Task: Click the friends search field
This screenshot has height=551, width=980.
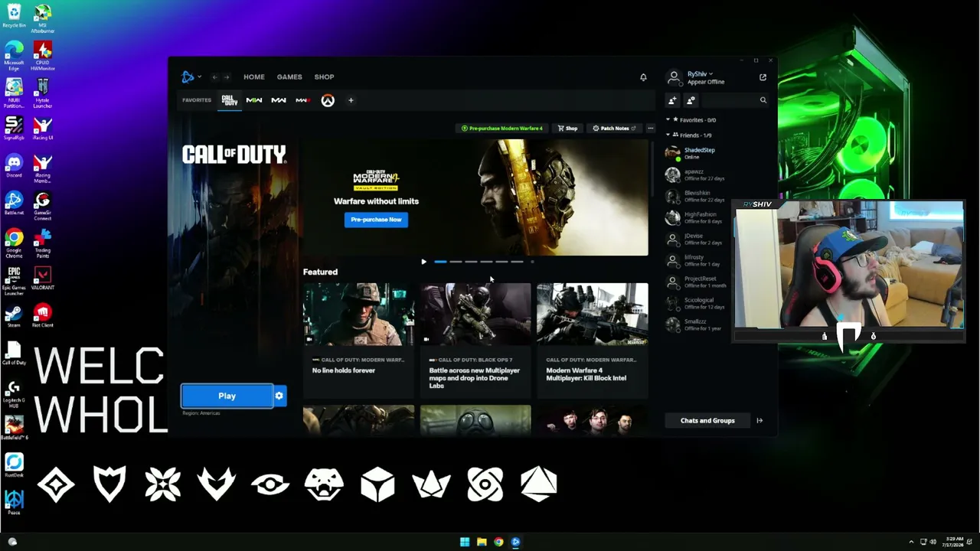Action: pos(735,100)
